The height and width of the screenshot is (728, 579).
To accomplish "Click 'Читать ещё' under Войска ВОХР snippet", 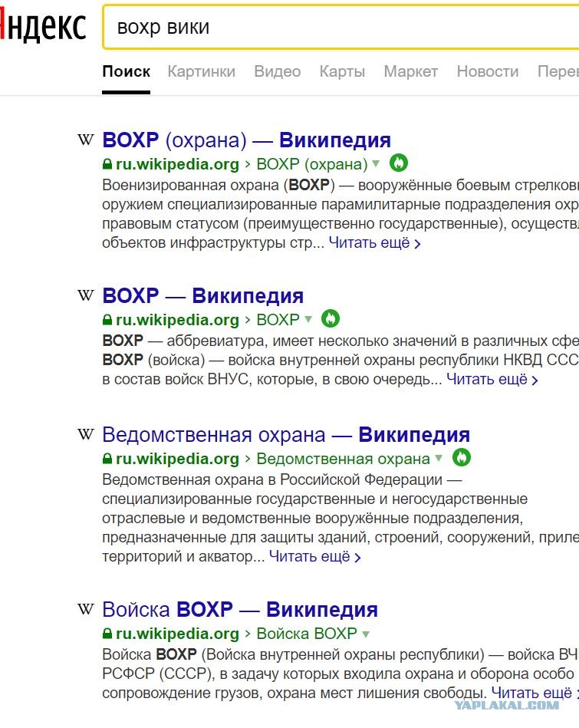I will [x=535, y=693].
